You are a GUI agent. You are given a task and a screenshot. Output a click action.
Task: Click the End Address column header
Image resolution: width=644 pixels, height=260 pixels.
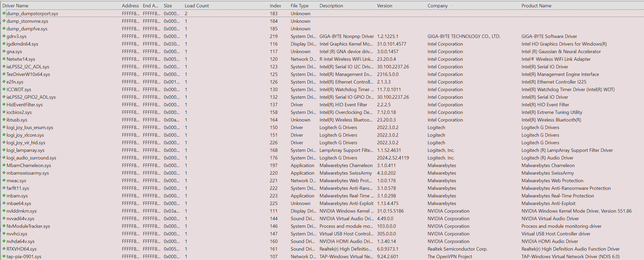tap(151, 5)
